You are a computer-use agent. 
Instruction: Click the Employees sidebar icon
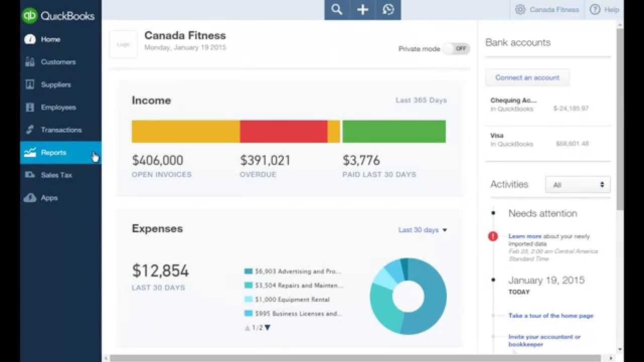30,107
